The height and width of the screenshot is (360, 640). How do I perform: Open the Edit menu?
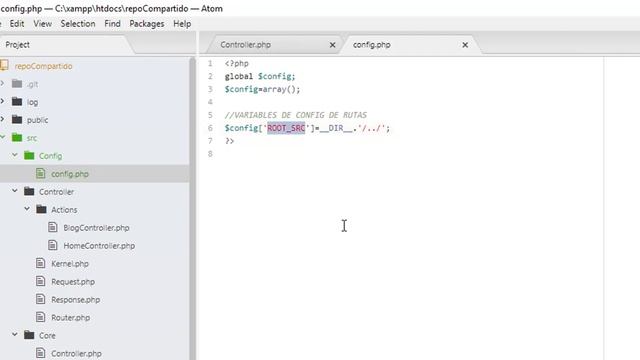[x=17, y=24]
